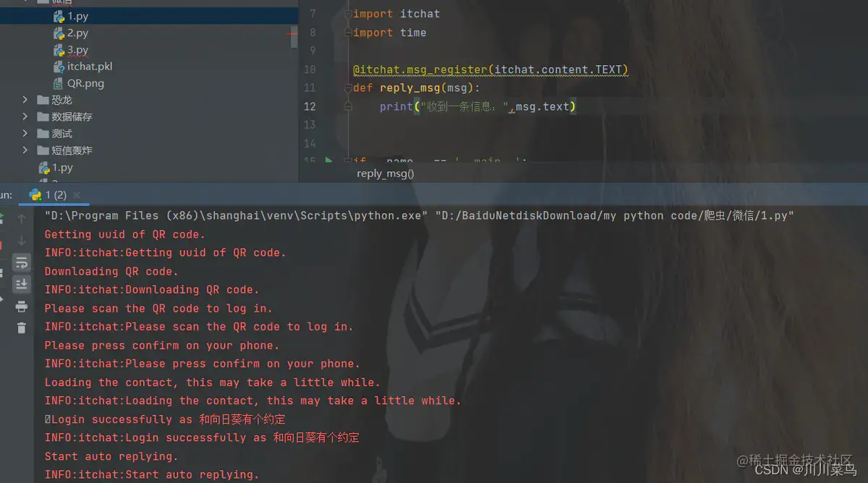Toggle fold end marker at line 12

point(348,107)
